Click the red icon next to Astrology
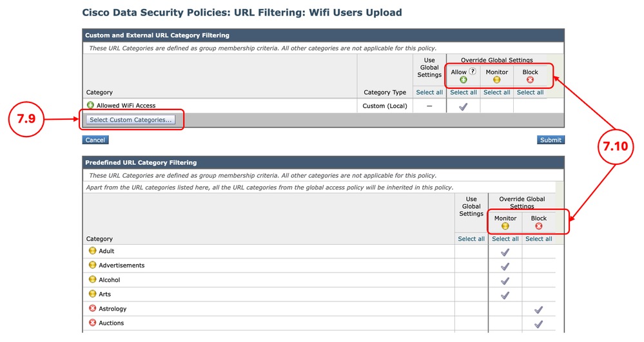Viewport: 644px width, 342px height. click(92, 309)
